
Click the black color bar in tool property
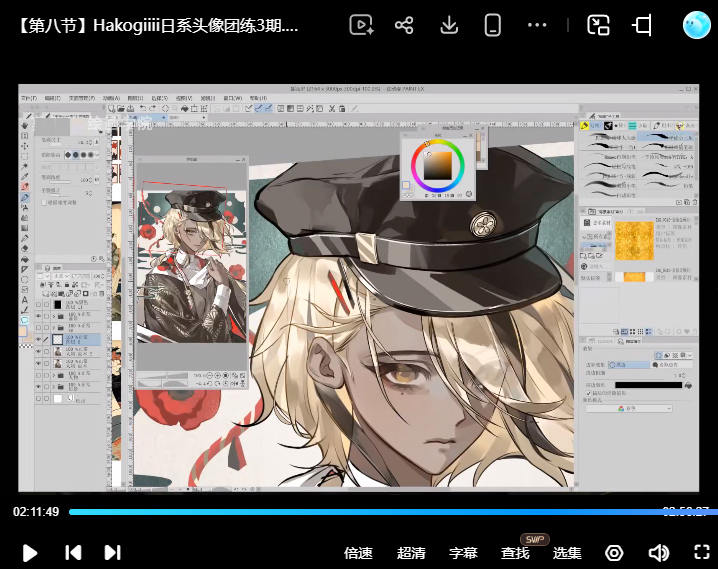pos(648,385)
